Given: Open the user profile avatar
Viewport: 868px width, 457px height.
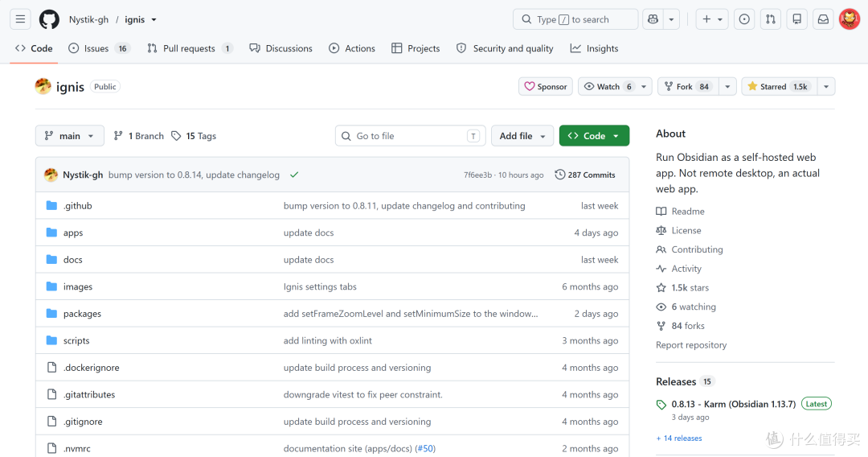Looking at the screenshot, I should [x=850, y=19].
